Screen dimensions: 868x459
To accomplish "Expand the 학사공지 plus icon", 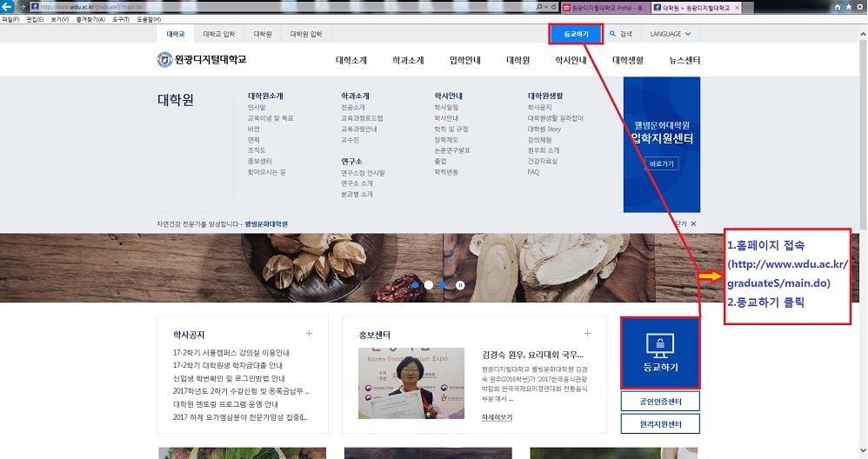I will pos(309,334).
